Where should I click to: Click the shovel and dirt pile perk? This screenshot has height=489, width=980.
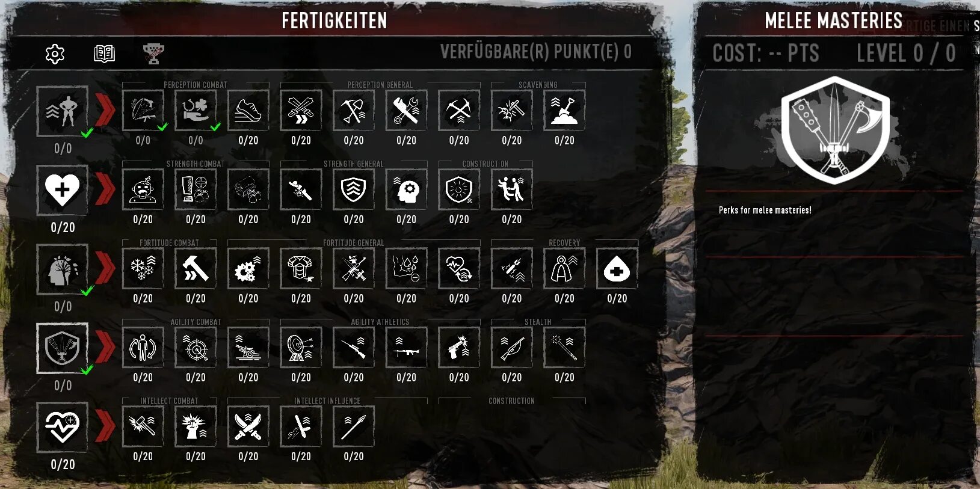[x=564, y=111]
